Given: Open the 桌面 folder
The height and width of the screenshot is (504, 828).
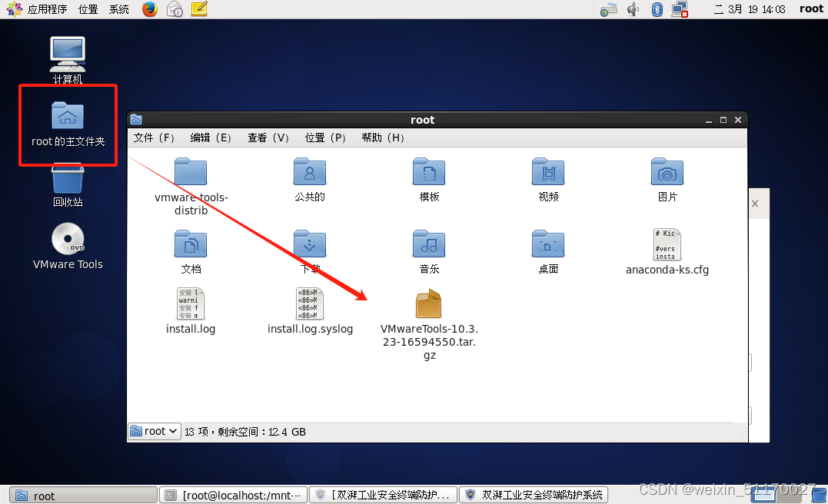Looking at the screenshot, I should 548,244.
